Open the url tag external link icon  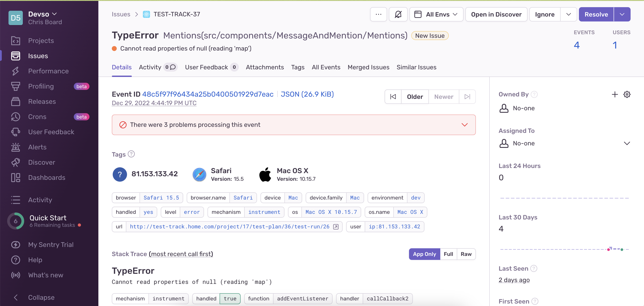pyautogui.click(x=336, y=227)
